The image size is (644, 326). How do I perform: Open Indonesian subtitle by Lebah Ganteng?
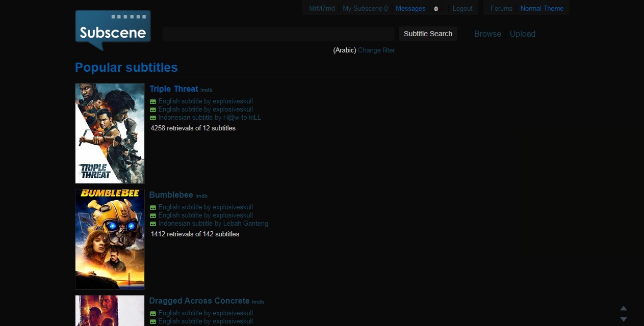tap(213, 223)
